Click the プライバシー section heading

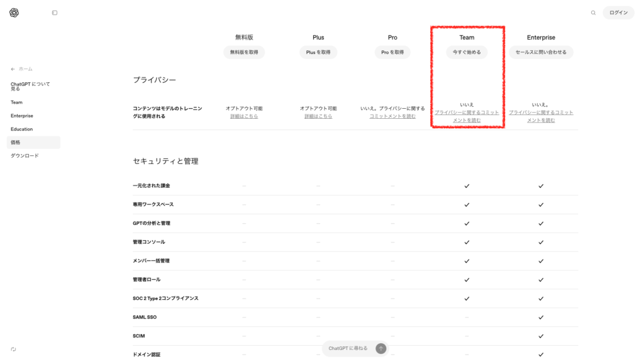(155, 80)
